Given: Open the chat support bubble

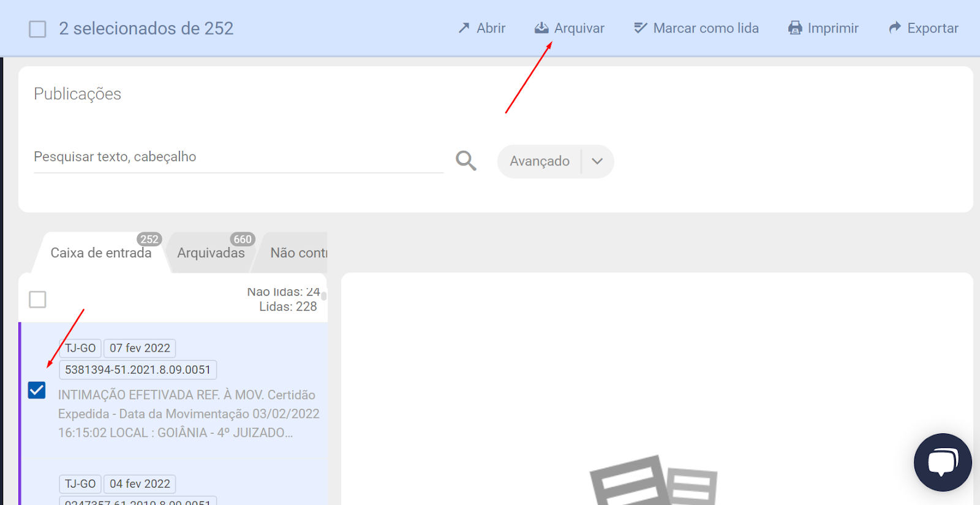Looking at the screenshot, I should pyautogui.click(x=942, y=462).
